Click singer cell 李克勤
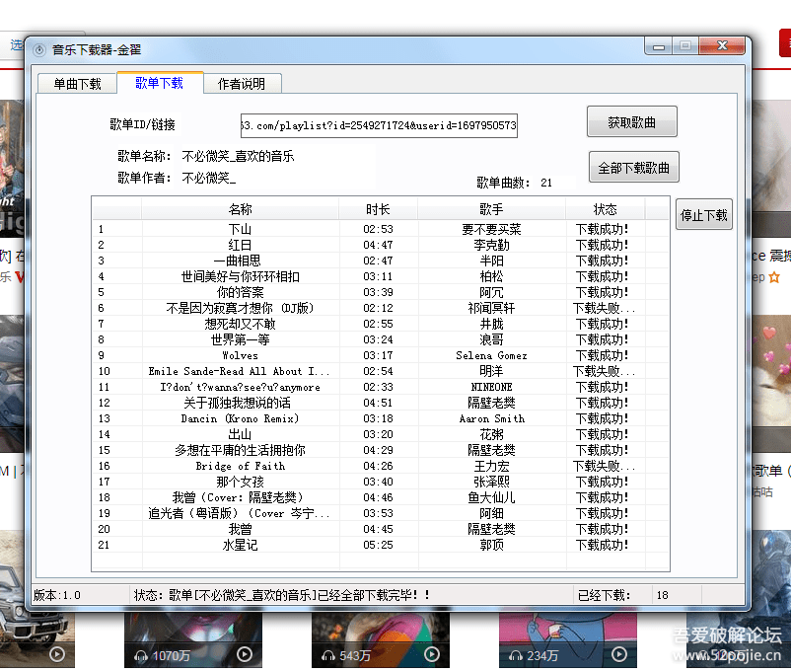Screen dimensions: 791x672 pyautogui.click(x=491, y=245)
